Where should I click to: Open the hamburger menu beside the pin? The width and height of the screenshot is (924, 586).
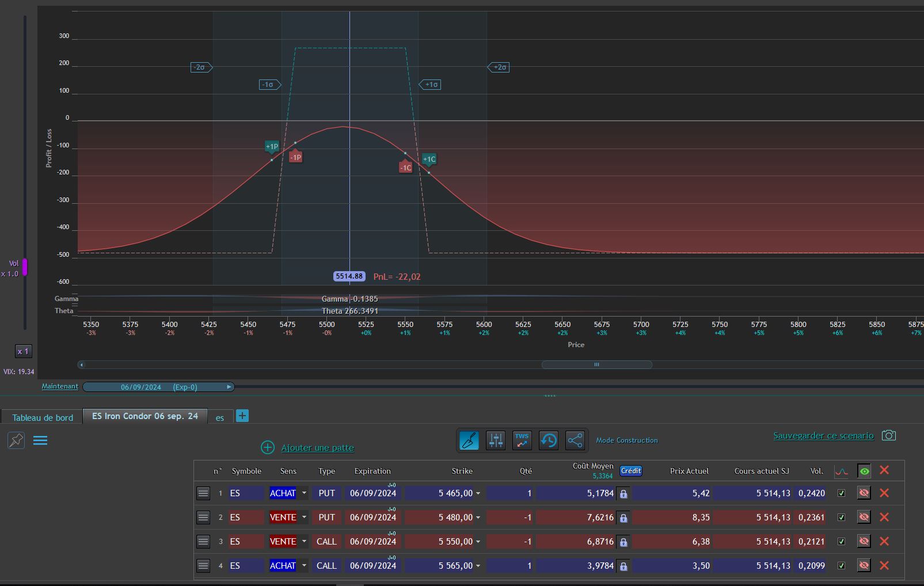pos(40,441)
